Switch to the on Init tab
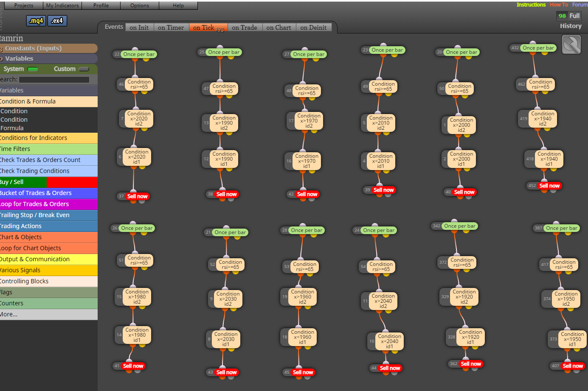This screenshot has height=391, width=588. pos(139,28)
